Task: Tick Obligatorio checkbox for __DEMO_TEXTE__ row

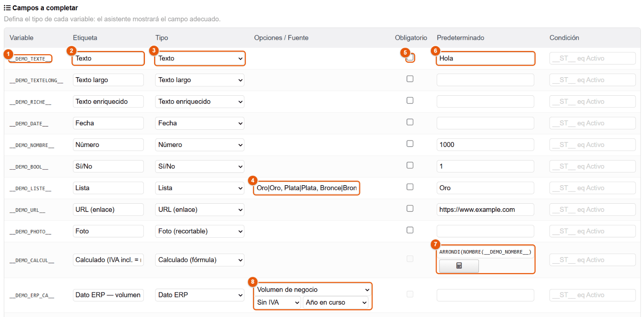Action: [410, 57]
